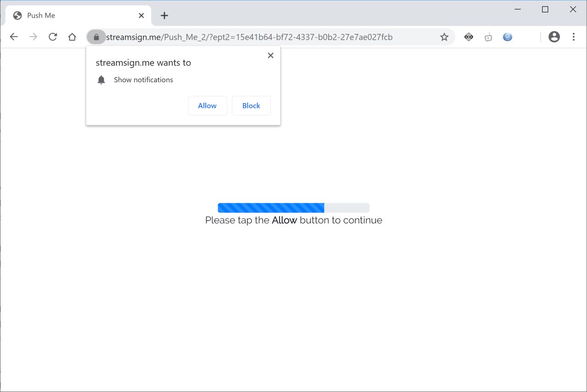The width and height of the screenshot is (587, 392).
Task: Open the Chrome profile menu
Action: pyautogui.click(x=554, y=37)
